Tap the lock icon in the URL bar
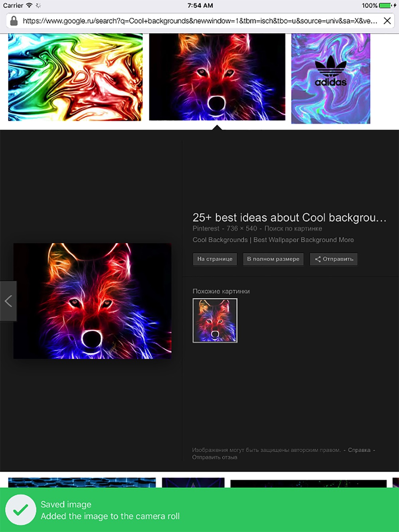399x532 pixels. point(14,21)
